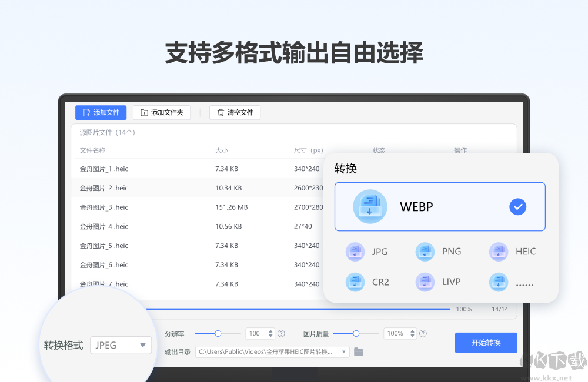The width and height of the screenshot is (588, 382).
Task: Open the 输出目录 path dropdown
Action: pos(343,351)
